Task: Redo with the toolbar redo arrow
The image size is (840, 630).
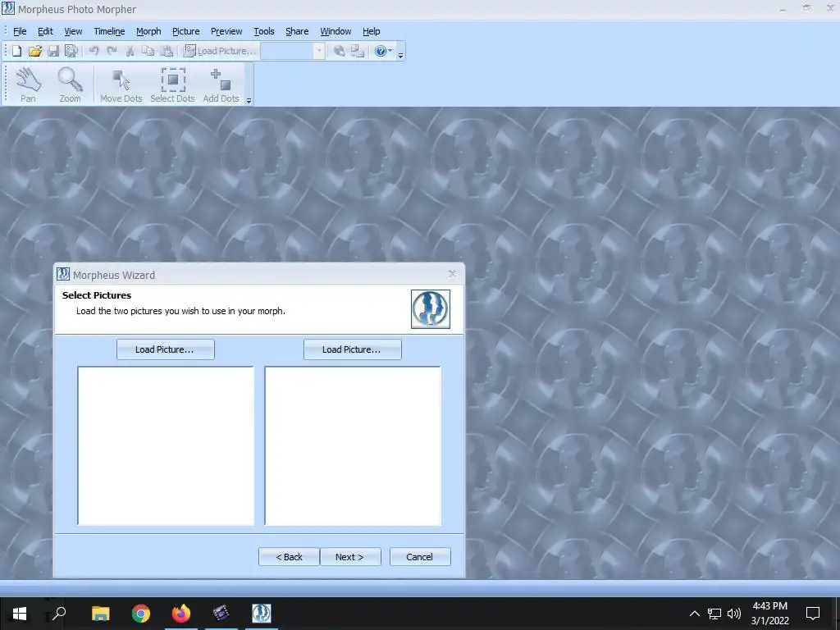Action: tap(112, 51)
